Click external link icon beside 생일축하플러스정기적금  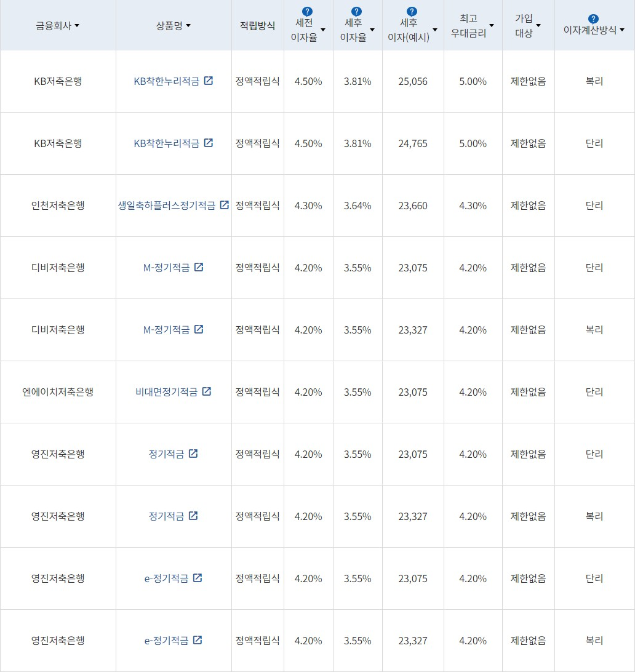pyautogui.click(x=224, y=205)
